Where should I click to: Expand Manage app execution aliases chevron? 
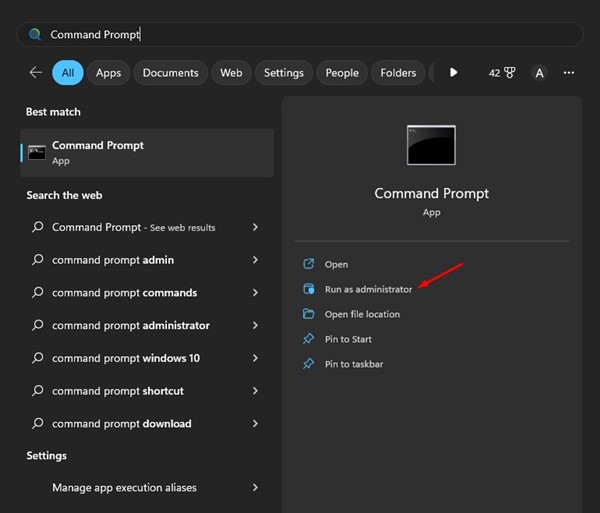pos(255,487)
